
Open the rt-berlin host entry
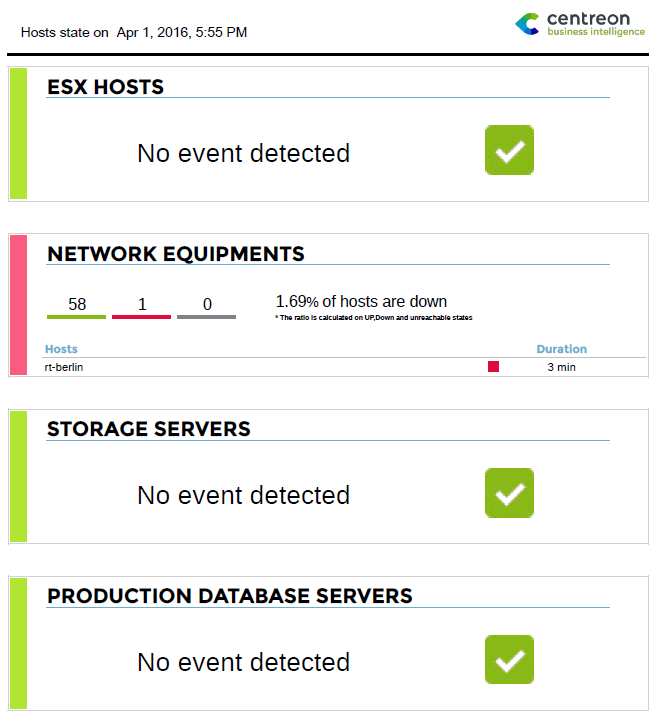(x=62, y=367)
